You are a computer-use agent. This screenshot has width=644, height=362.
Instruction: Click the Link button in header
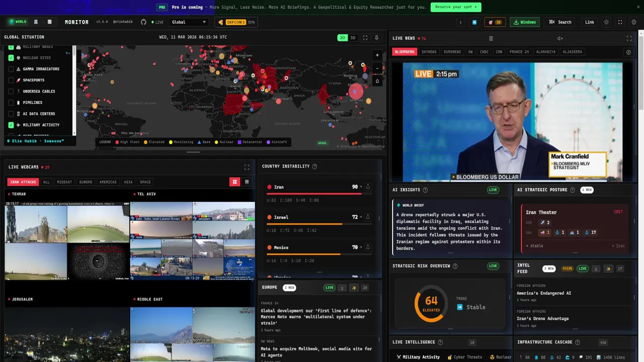tap(590, 22)
